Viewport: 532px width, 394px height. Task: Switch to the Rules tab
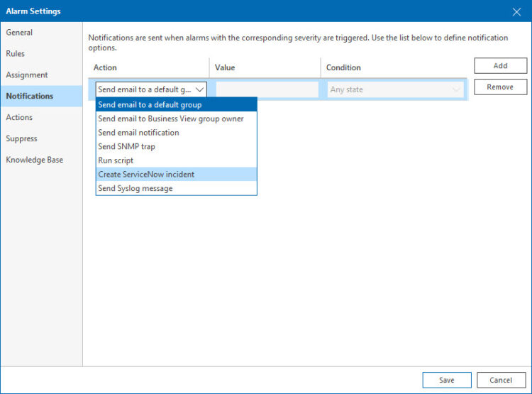pos(16,54)
